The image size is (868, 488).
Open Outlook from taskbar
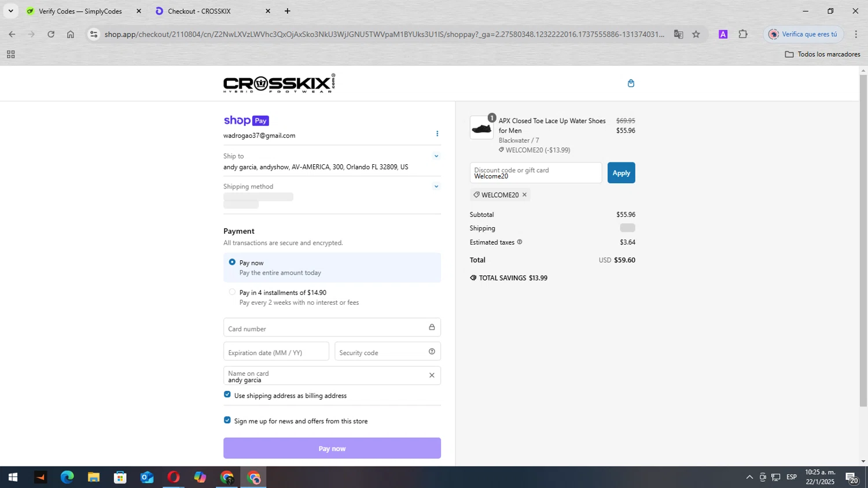[147, 478]
